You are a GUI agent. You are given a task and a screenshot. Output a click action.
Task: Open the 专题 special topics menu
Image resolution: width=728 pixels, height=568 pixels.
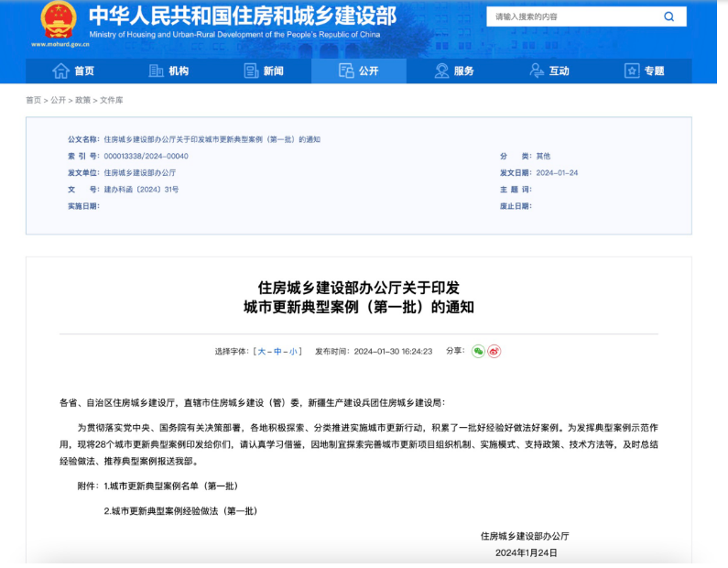(x=645, y=71)
